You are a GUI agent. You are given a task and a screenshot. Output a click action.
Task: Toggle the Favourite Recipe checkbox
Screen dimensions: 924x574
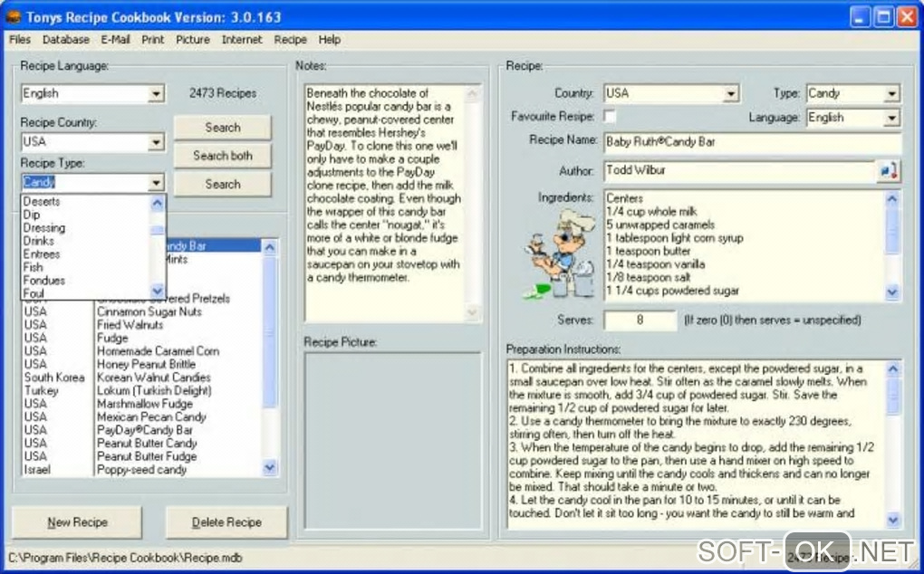click(x=610, y=117)
